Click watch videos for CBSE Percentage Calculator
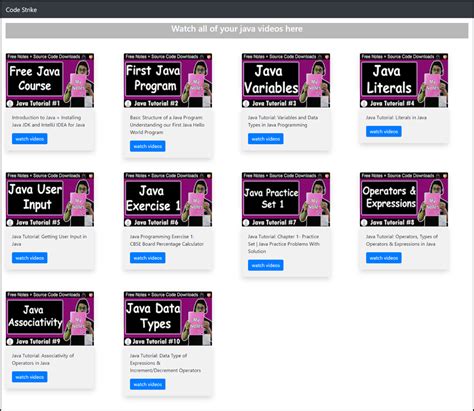The width and height of the screenshot is (474, 411). click(x=148, y=258)
